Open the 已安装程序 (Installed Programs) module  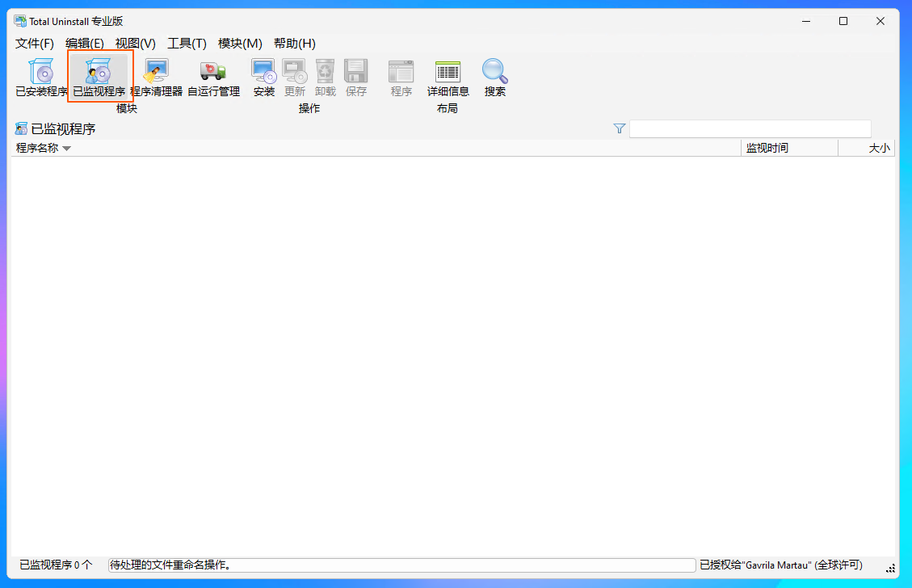[41, 78]
